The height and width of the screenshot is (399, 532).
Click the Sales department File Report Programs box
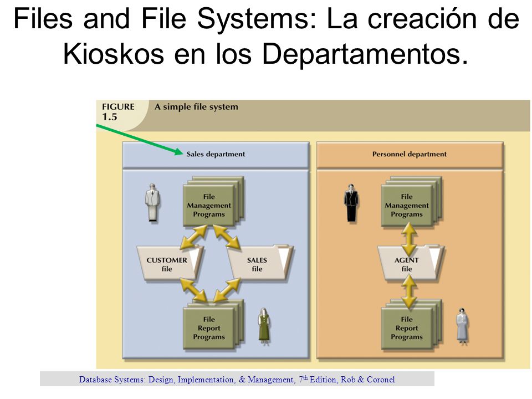pyautogui.click(x=213, y=324)
